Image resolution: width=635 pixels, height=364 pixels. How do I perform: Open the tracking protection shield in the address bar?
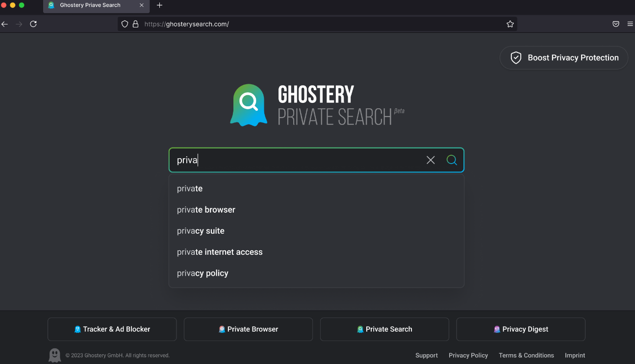(x=125, y=24)
